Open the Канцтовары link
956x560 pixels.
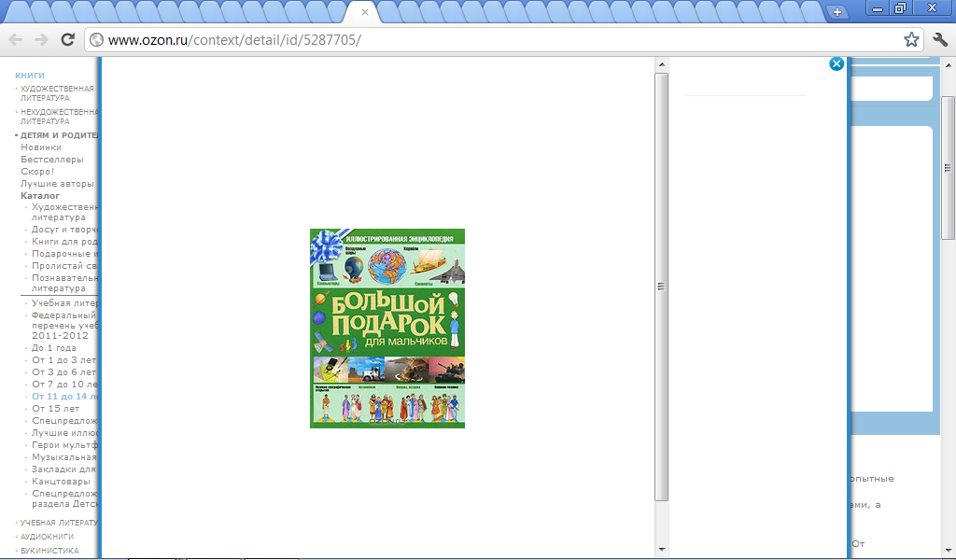click(61, 482)
